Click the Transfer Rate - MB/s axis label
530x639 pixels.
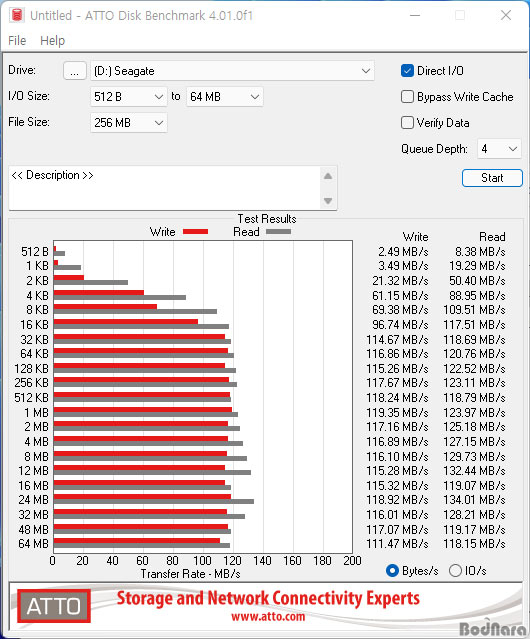pos(191,574)
